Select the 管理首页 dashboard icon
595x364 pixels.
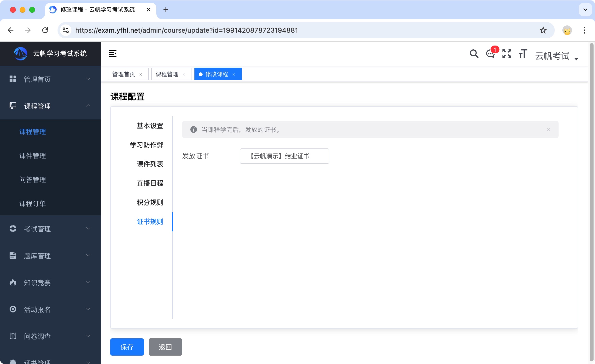coord(13,79)
